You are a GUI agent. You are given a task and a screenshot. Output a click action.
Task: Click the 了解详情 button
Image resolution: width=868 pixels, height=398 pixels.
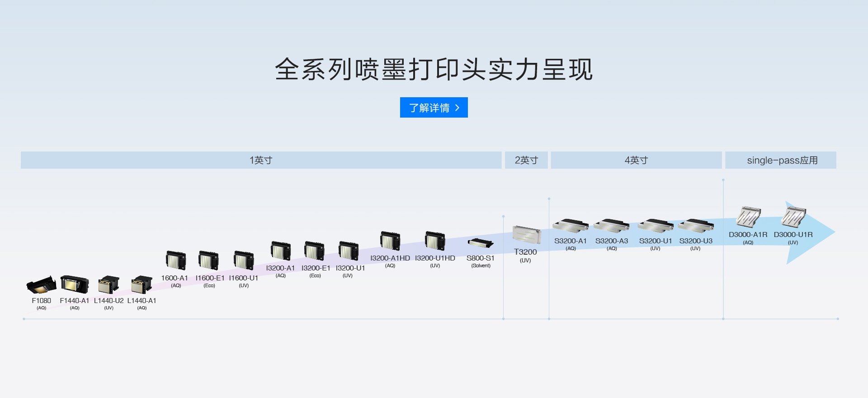(x=434, y=108)
